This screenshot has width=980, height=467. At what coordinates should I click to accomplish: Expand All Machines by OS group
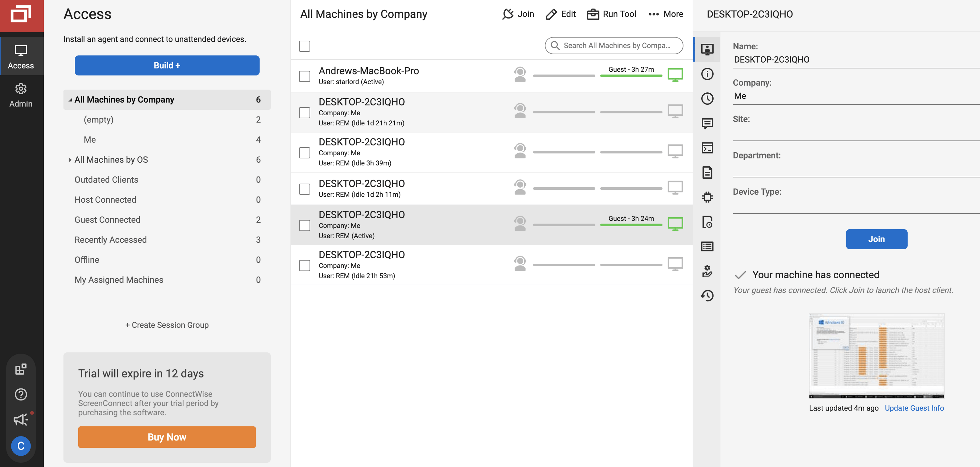[x=70, y=160]
